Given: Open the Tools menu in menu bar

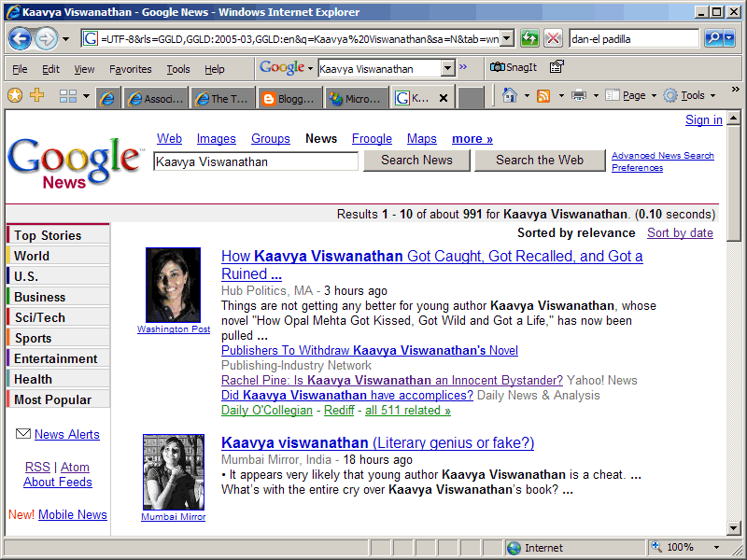Looking at the screenshot, I should click(178, 69).
